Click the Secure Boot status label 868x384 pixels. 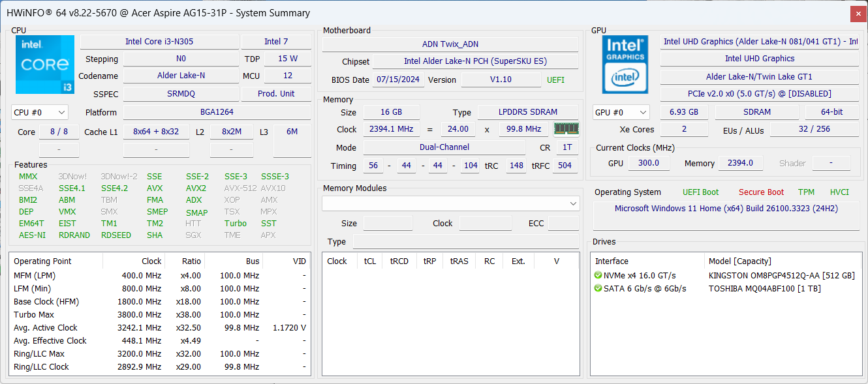tap(761, 192)
